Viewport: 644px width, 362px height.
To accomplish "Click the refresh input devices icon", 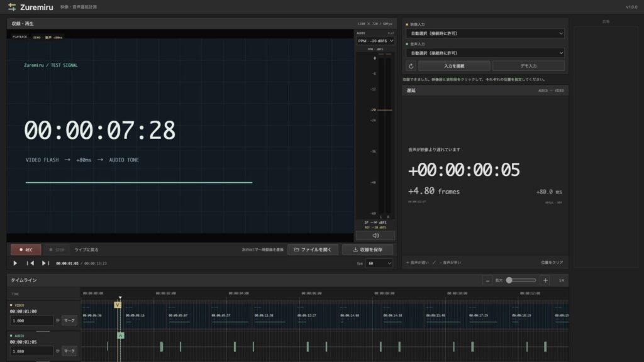I will point(411,65).
